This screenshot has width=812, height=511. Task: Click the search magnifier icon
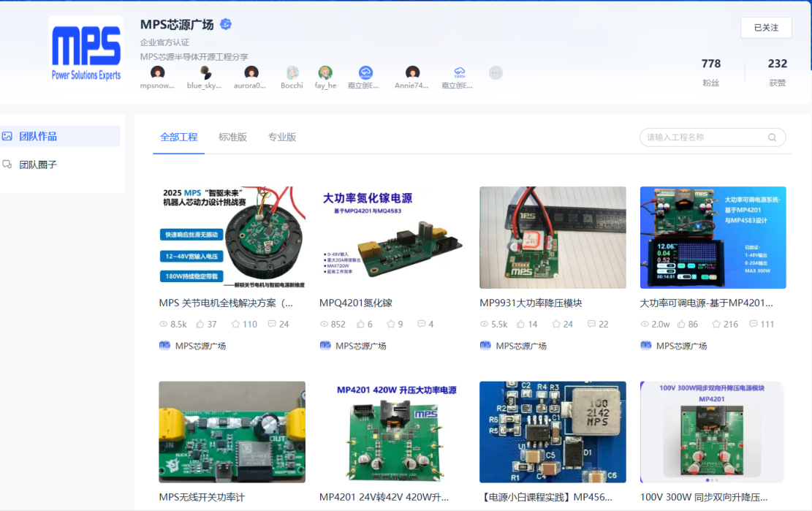coord(772,137)
